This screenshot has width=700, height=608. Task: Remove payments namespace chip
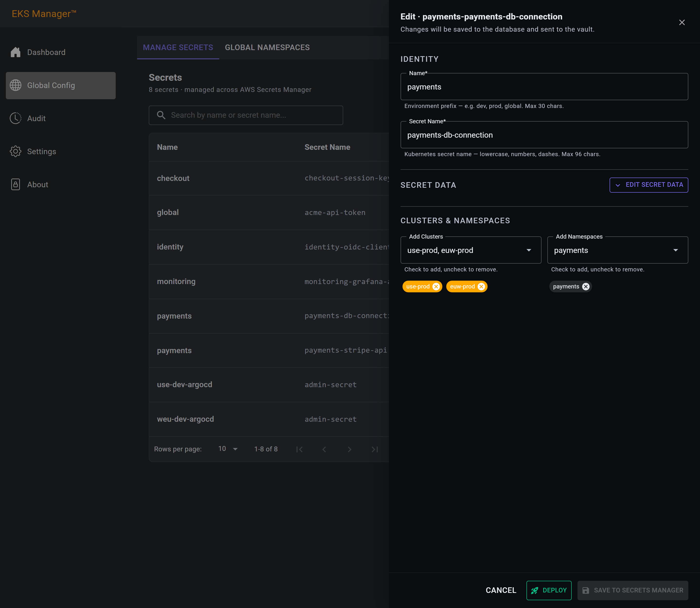point(586,287)
